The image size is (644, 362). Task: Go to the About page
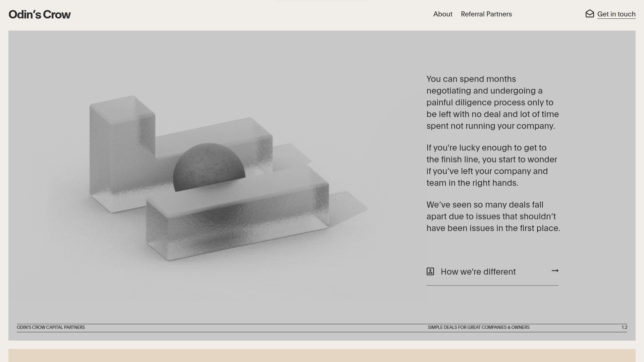(x=443, y=14)
